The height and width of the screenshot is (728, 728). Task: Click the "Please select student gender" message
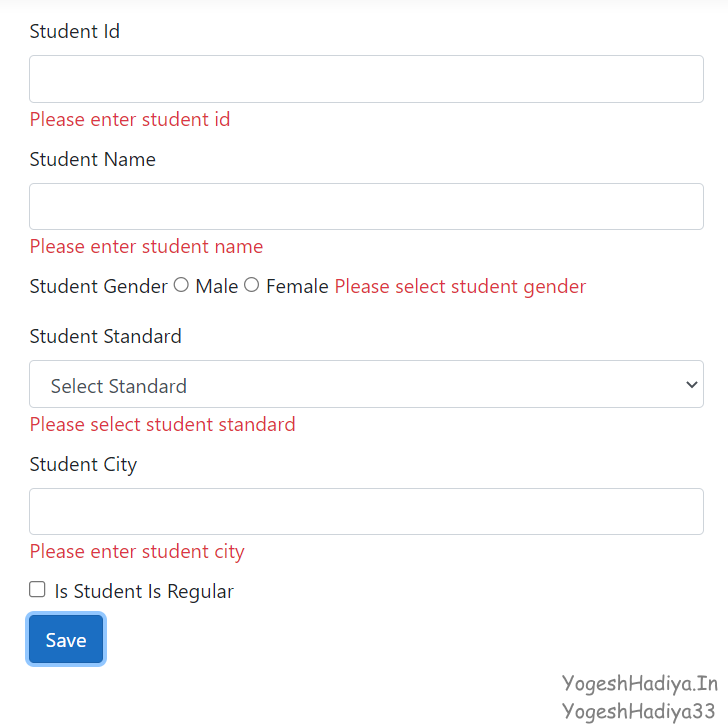(460, 287)
